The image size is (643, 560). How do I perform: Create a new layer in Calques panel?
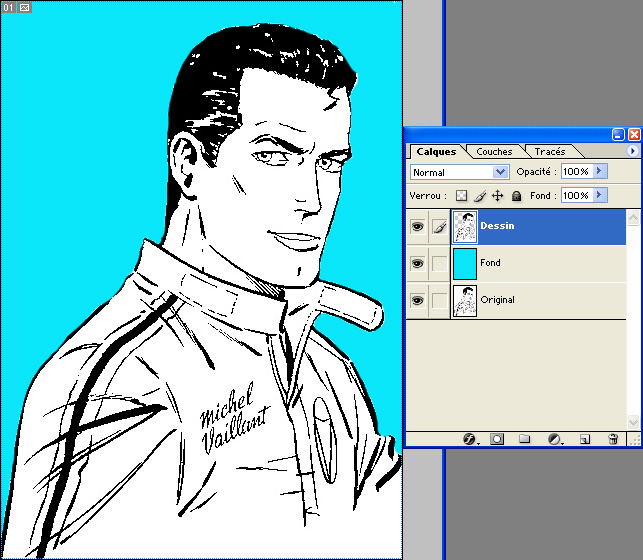pos(585,439)
